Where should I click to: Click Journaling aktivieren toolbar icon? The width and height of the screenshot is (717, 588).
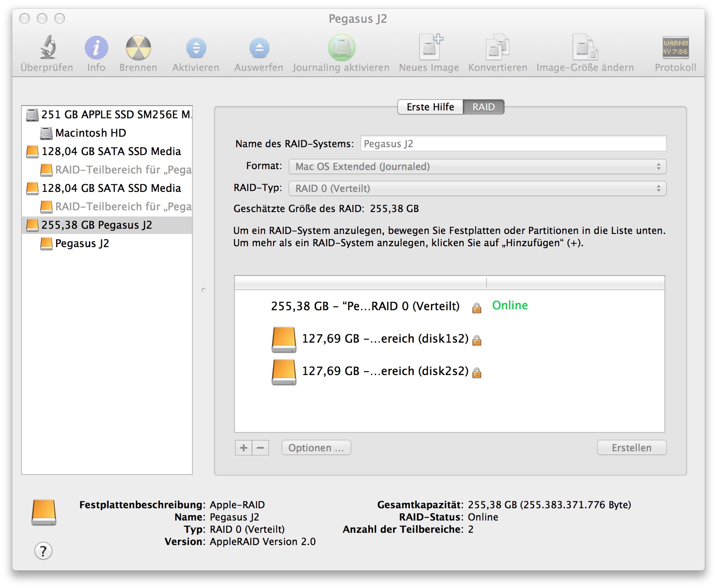pyautogui.click(x=341, y=47)
